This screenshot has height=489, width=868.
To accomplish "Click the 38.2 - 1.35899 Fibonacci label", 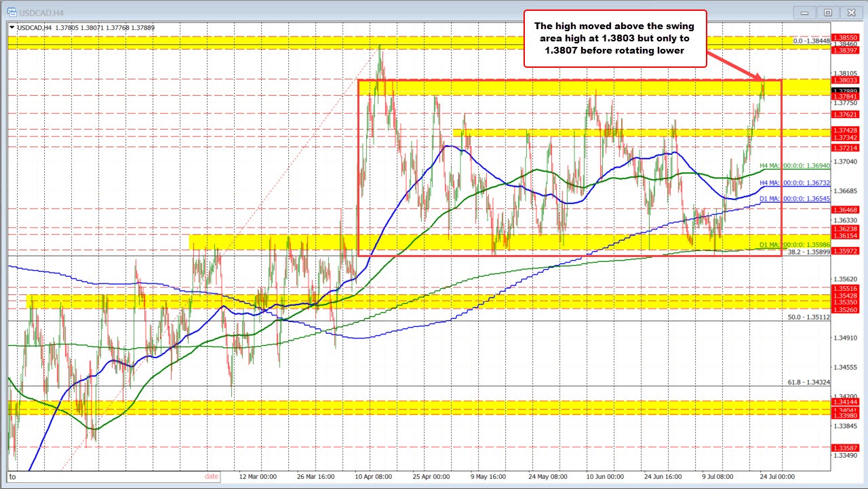I will 809,252.
